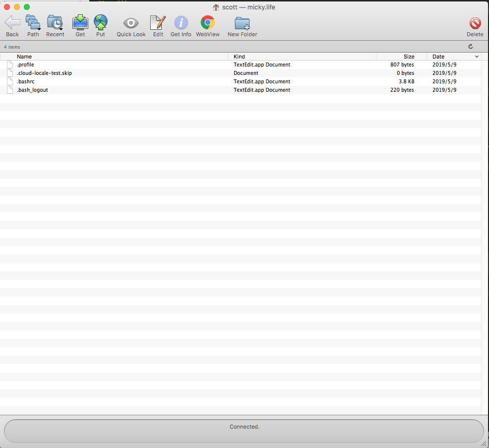This screenshot has height=448, width=489.
Task: Click Kind cell of .bashrc row
Action: click(x=262, y=81)
